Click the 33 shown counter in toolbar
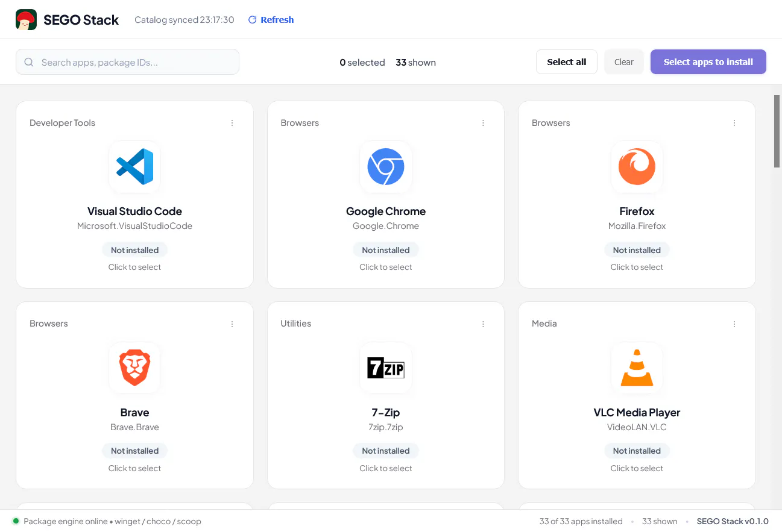Screen dimensions: 782x532 click(x=415, y=62)
